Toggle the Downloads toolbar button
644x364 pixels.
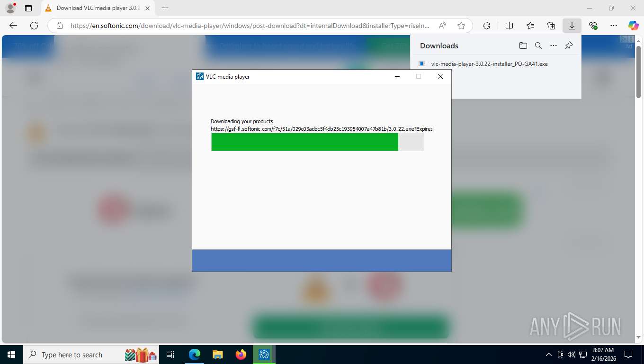point(572,26)
